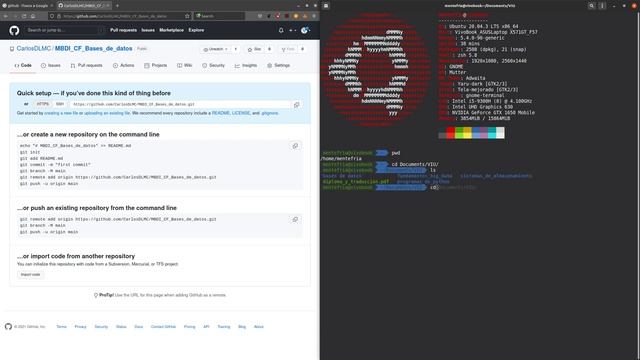Click the .gitignore link
640x360 pixels.
click(269, 113)
